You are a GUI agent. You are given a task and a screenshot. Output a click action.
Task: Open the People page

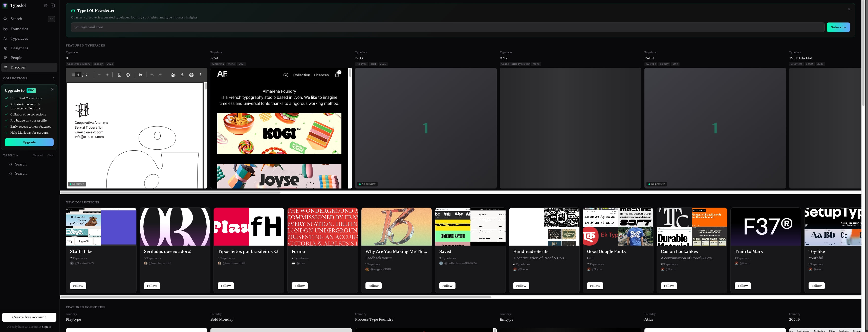pyautogui.click(x=29, y=58)
